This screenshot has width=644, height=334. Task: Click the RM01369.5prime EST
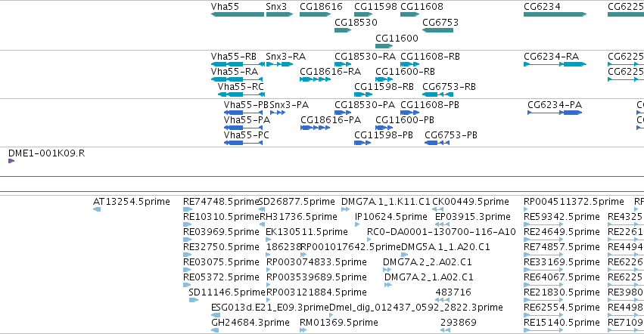(x=303, y=330)
